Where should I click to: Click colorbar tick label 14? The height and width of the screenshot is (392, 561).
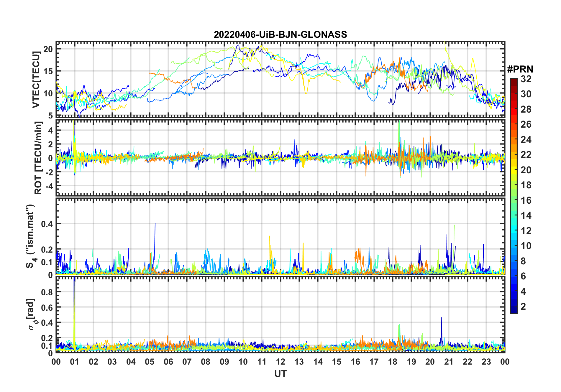point(526,215)
